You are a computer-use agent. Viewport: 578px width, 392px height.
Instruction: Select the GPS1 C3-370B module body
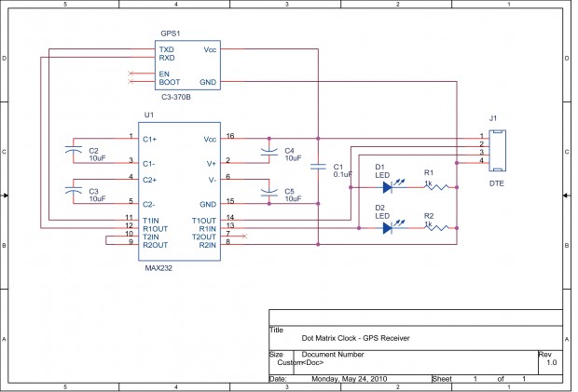tap(187, 65)
